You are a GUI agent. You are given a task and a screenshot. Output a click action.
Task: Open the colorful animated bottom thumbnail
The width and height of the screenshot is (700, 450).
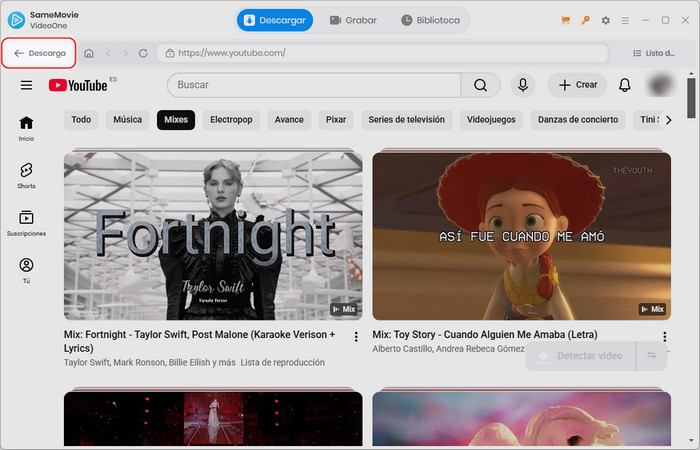coord(522,419)
